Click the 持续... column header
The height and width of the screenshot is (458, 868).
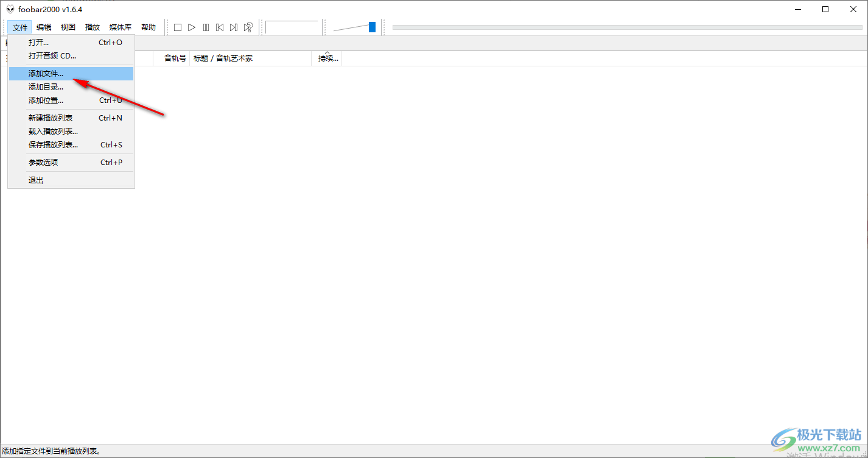(327, 58)
